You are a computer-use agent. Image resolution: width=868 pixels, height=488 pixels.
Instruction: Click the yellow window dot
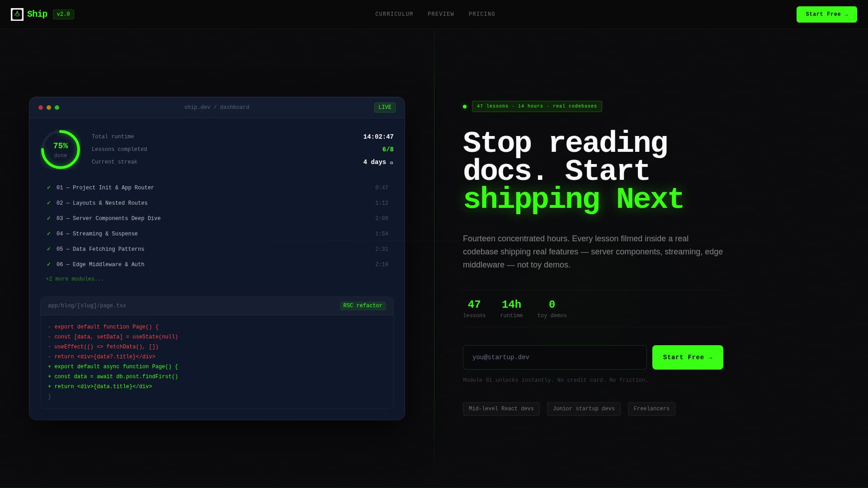[x=49, y=108]
